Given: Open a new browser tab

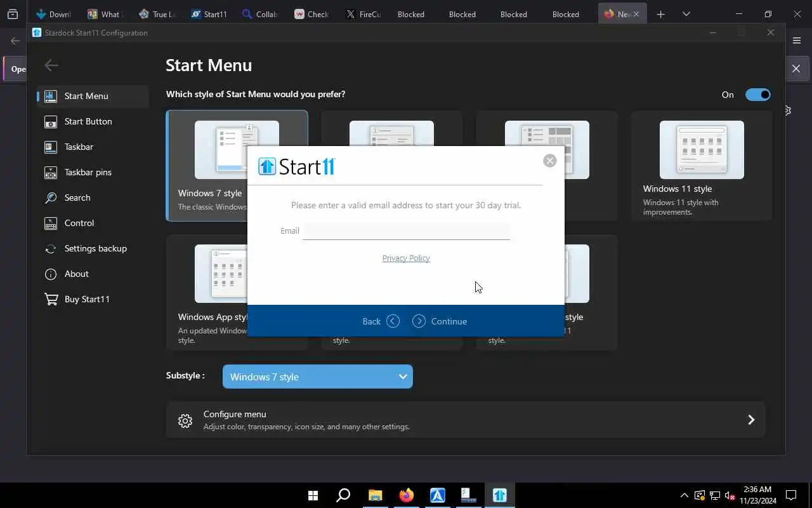Looking at the screenshot, I should click(x=661, y=14).
